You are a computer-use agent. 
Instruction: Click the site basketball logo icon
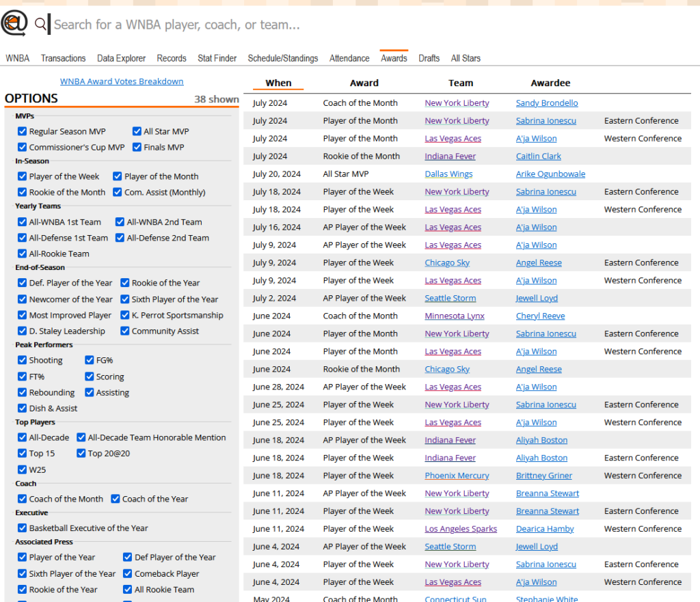pos(14,24)
